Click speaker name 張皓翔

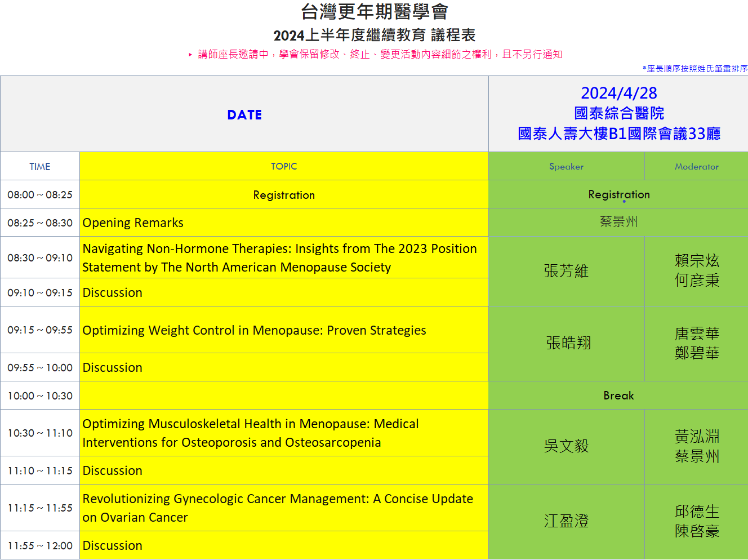pos(568,343)
